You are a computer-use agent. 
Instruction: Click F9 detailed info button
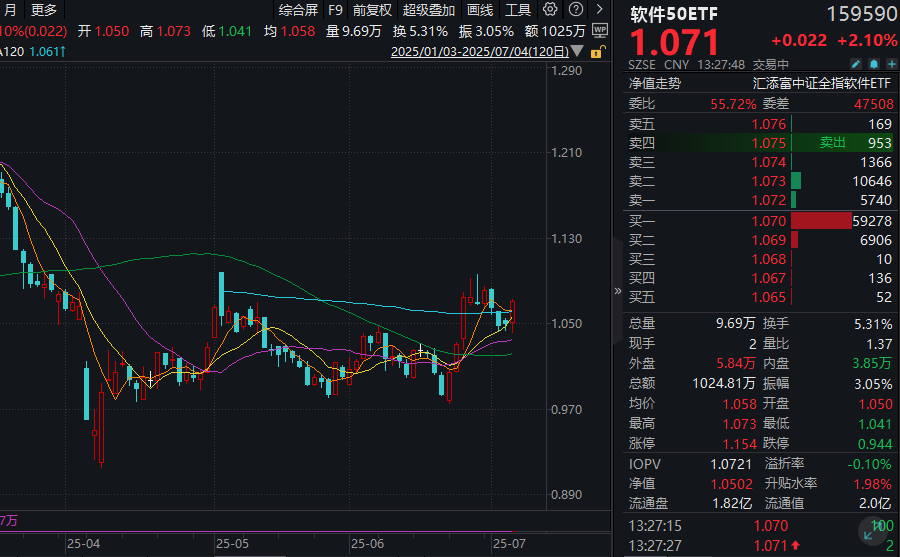click(x=335, y=10)
